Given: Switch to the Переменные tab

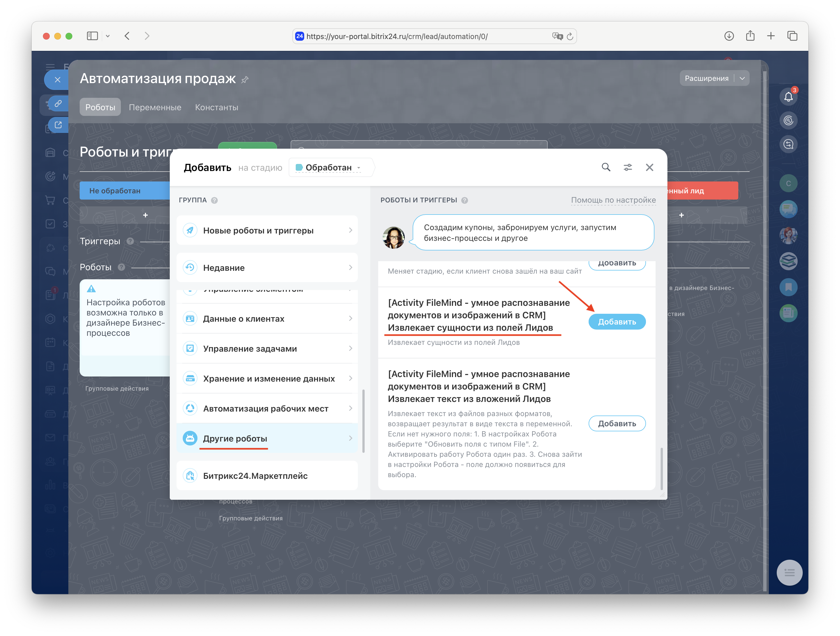Looking at the screenshot, I should pyautogui.click(x=155, y=107).
